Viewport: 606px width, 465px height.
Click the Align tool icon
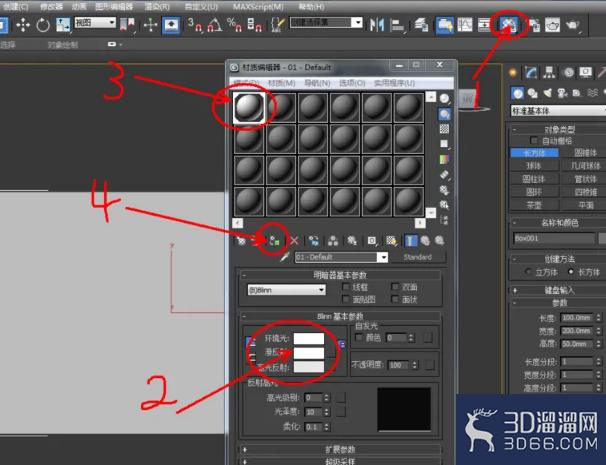tap(397, 25)
